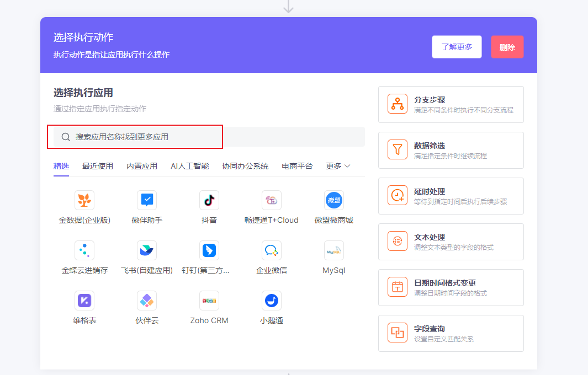Switch to the 内置应用 tab
The width and height of the screenshot is (588, 375).
pos(142,166)
